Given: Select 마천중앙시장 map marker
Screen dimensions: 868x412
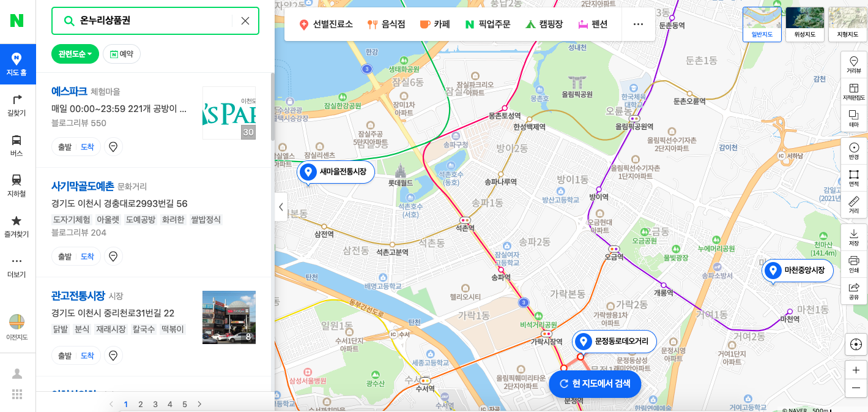Looking at the screenshot, I should point(797,270).
